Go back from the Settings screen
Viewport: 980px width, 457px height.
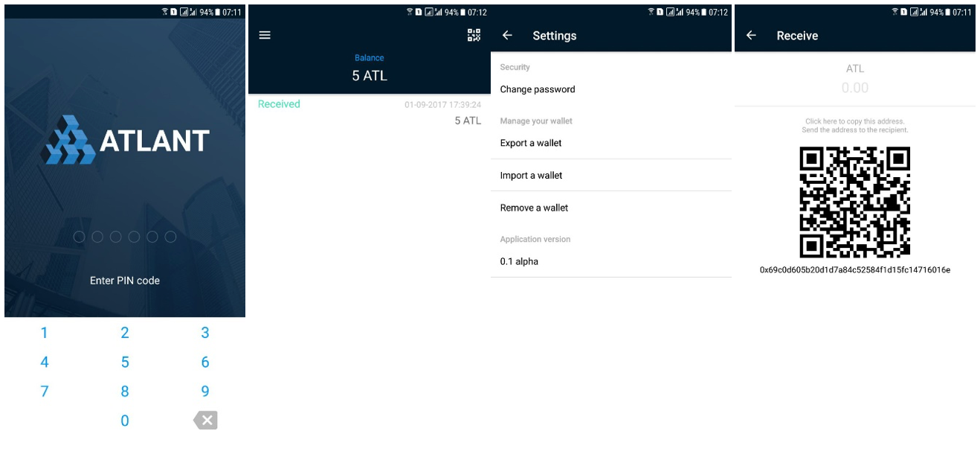507,35
